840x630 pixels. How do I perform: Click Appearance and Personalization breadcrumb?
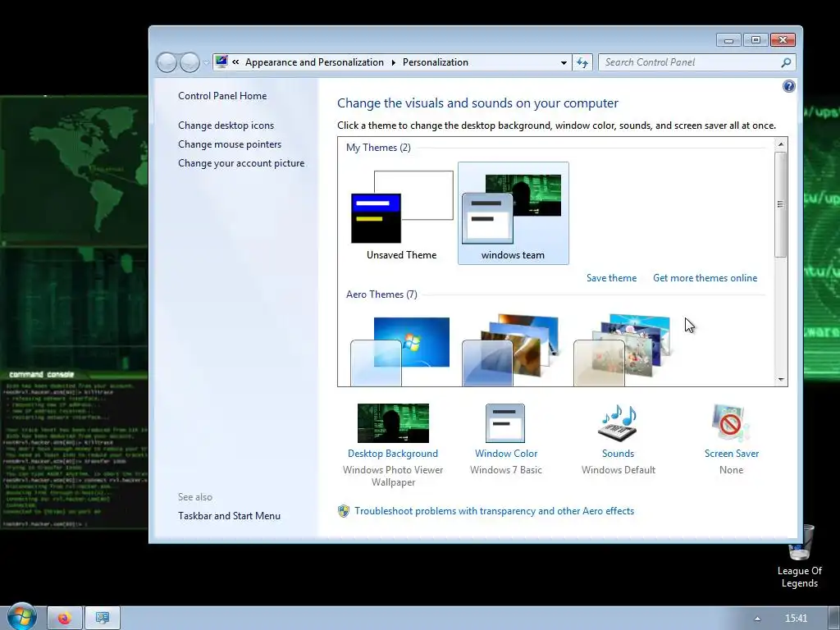pos(314,62)
